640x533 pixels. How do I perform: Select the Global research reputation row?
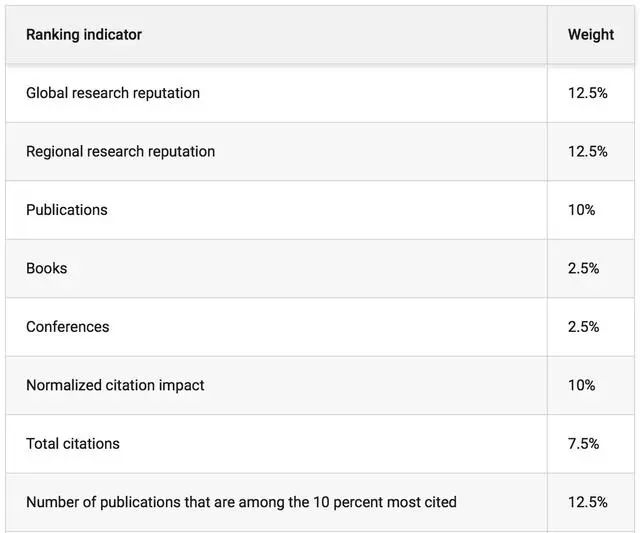(320, 93)
